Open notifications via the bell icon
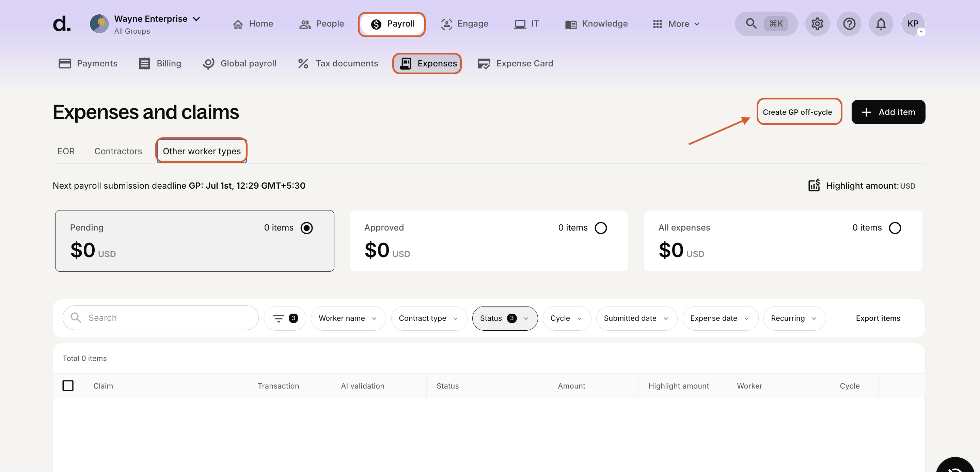Screen dimensions: 980x472 pyautogui.click(x=881, y=23)
